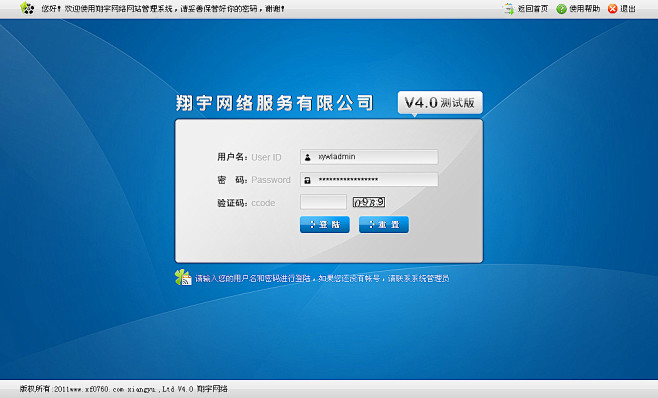This screenshot has width=658, height=398.
Task: Click the user silhouette icon in username field
Action: coord(308,157)
